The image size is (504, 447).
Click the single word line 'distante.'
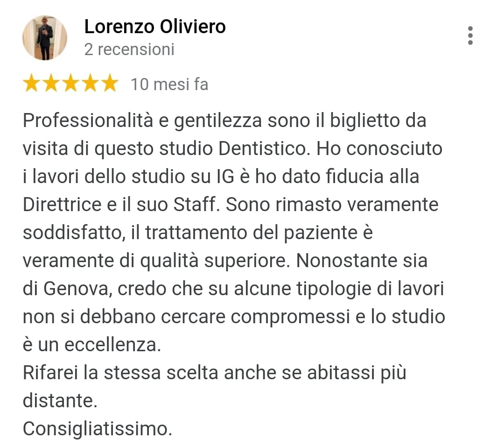60,401
